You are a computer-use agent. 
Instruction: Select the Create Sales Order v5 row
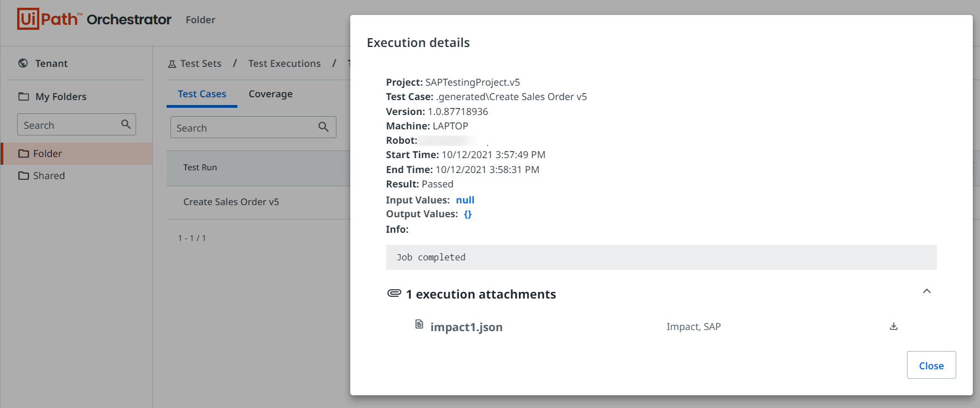pyautogui.click(x=258, y=202)
